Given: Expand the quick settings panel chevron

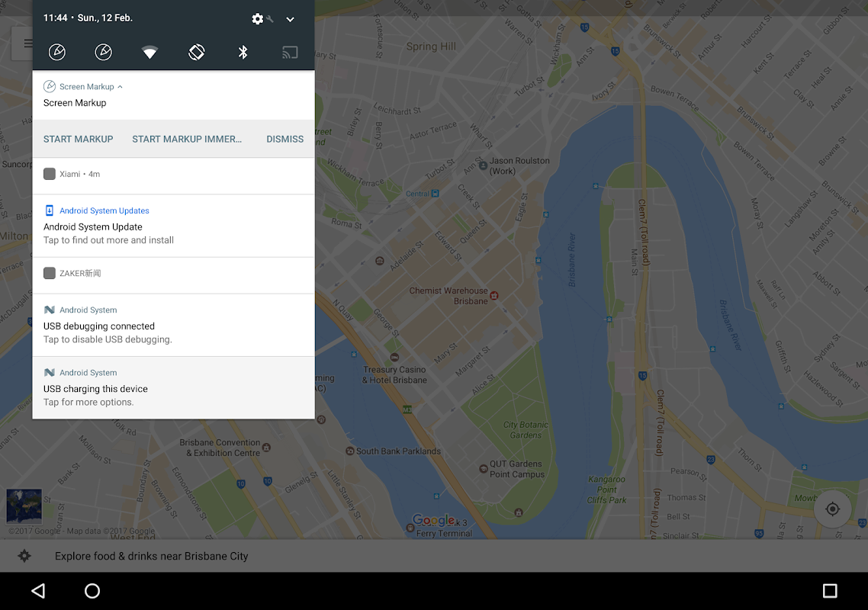Looking at the screenshot, I should [290, 19].
